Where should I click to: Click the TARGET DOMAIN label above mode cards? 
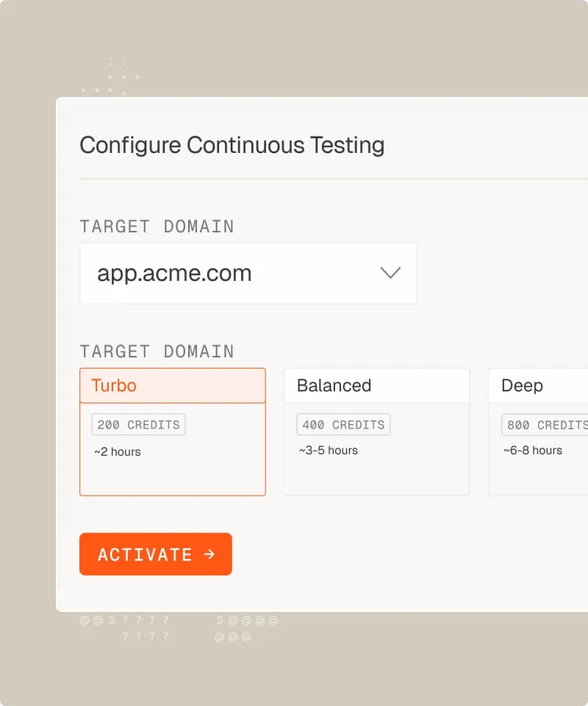tap(157, 352)
